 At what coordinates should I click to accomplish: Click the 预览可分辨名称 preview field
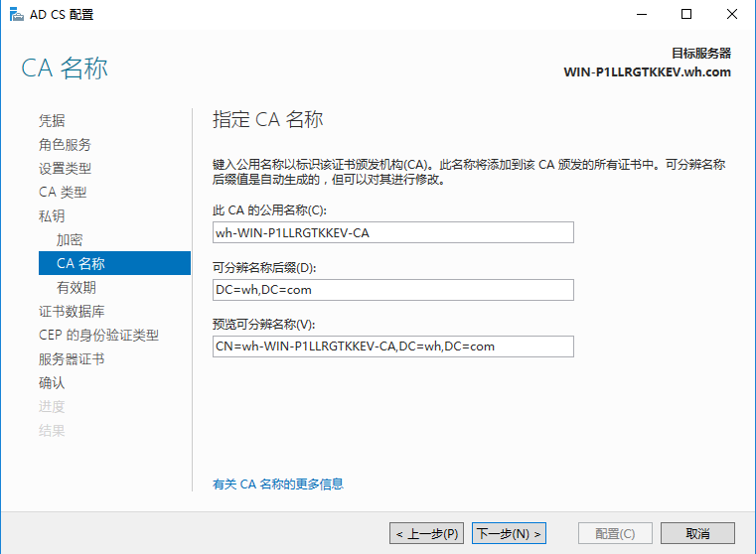pos(393,346)
